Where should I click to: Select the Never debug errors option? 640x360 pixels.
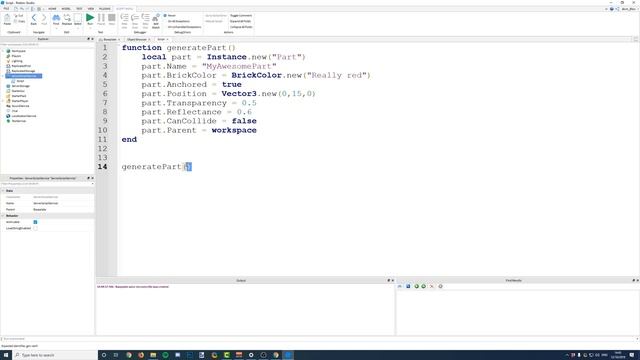(x=170, y=16)
